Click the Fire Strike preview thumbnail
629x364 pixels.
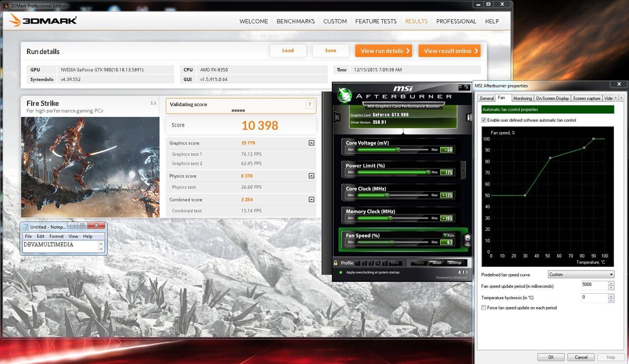tap(90, 167)
